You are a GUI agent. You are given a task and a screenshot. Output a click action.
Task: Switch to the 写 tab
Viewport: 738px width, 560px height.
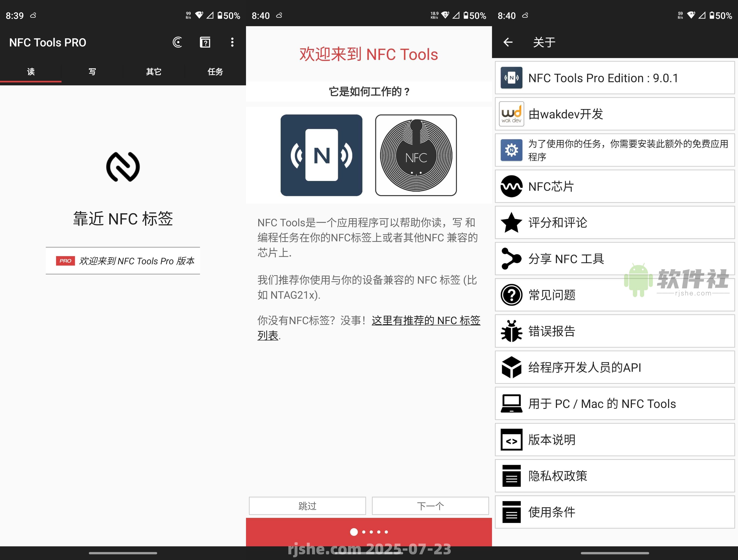(92, 71)
